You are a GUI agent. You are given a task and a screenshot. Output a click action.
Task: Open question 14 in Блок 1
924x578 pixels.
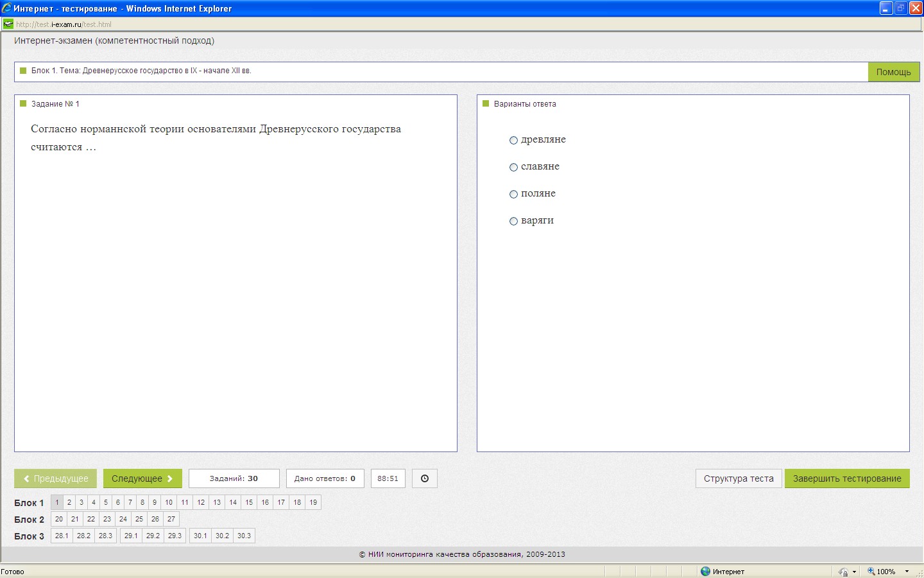(233, 502)
